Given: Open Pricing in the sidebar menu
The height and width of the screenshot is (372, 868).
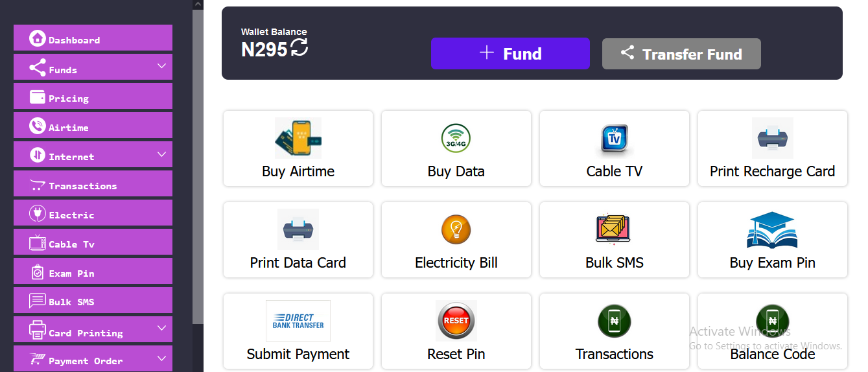Looking at the screenshot, I should click(93, 96).
